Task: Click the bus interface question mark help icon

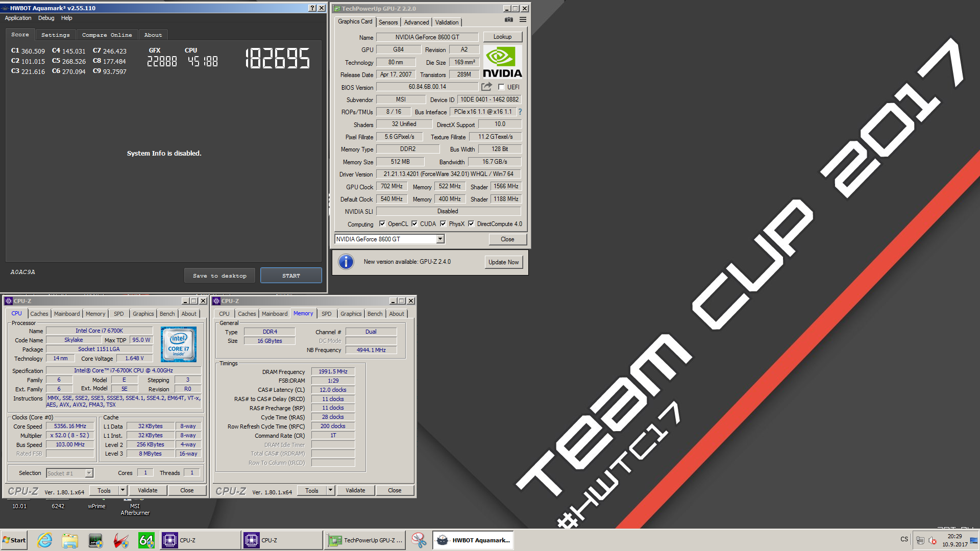Action: 520,112
